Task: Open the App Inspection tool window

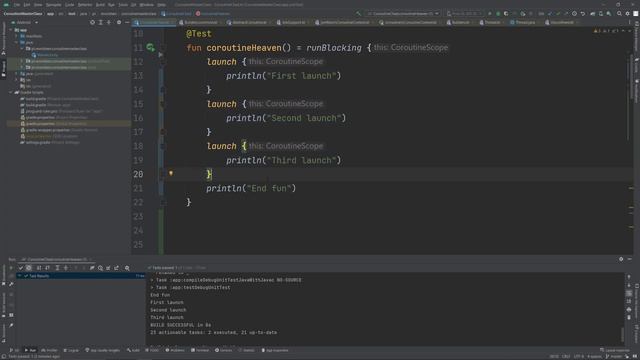Action: (x=275, y=350)
